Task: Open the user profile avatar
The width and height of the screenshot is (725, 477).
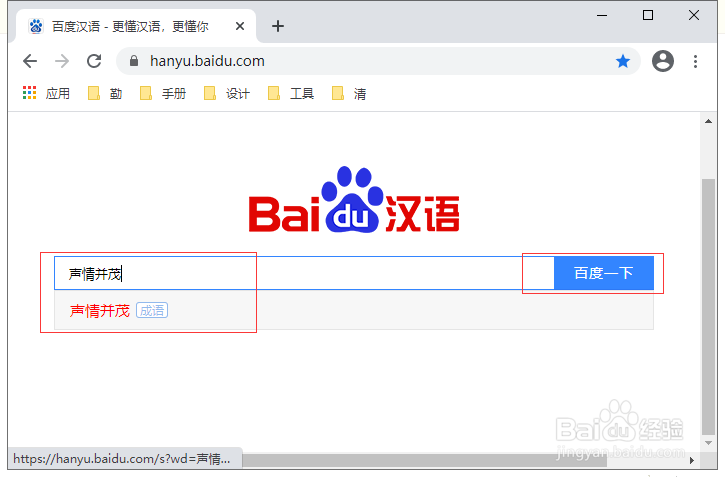Action: click(x=663, y=61)
